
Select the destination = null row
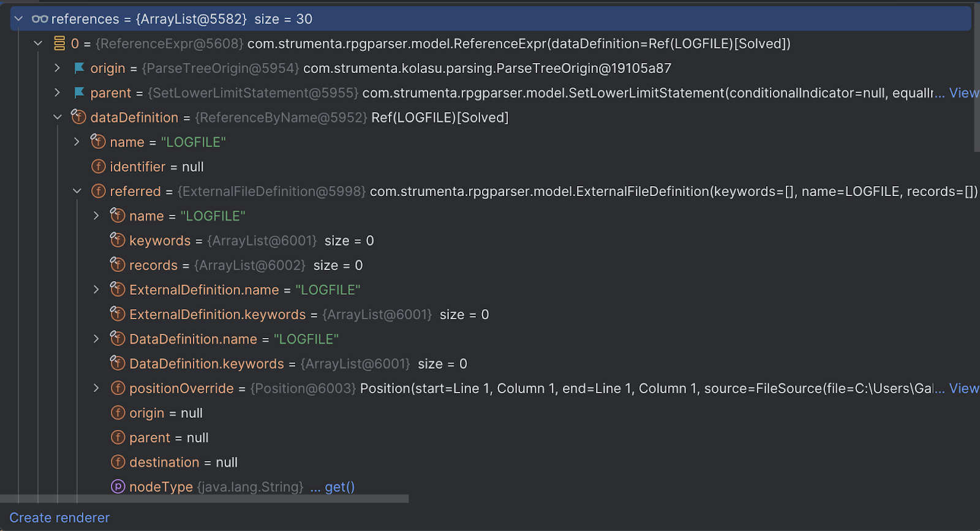click(490, 462)
